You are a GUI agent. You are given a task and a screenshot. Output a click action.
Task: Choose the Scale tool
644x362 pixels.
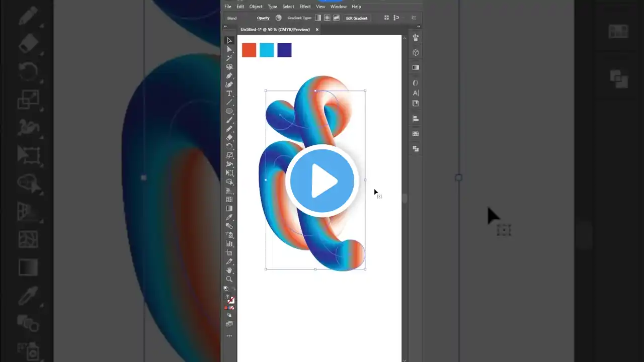[229, 155]
